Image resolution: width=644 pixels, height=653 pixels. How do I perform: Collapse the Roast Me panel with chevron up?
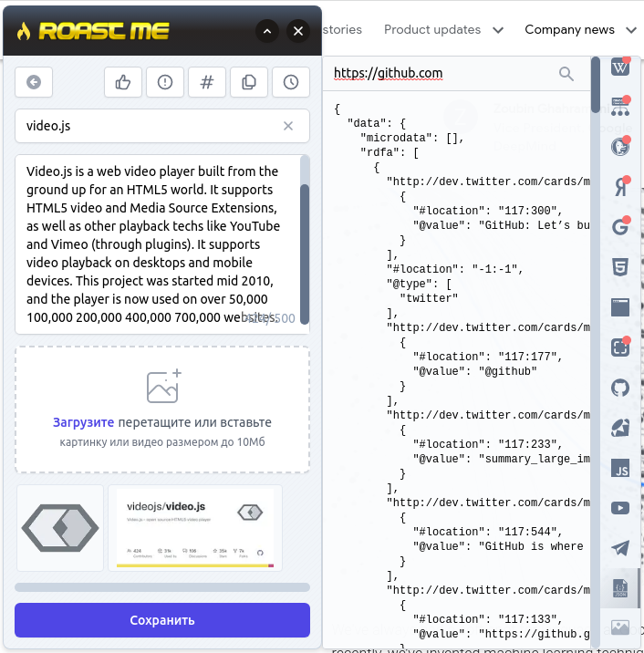(267, 31)
